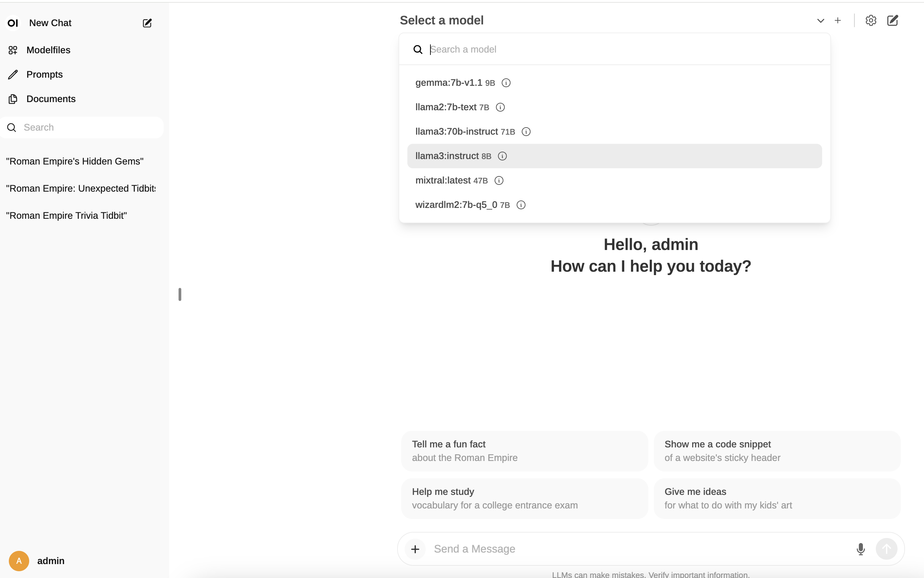
Task: Open Documents in the sidebar
Action: [x=51, y=99]
